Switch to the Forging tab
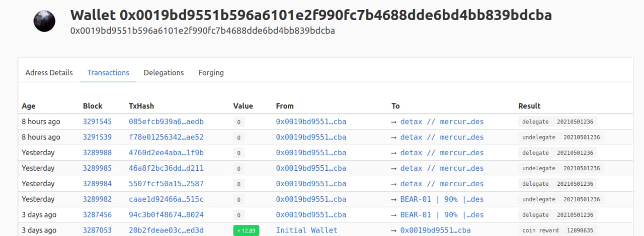 pyautogui.click(x=211, y=73)
